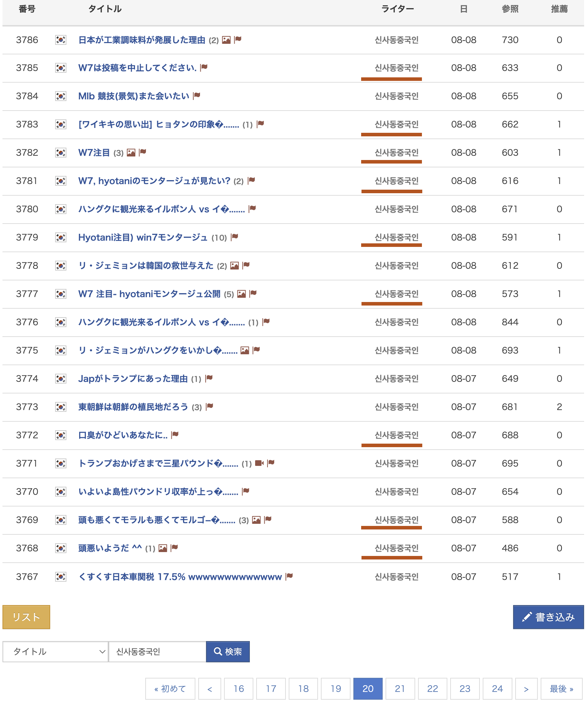Click the image icon on post 3768

(163, 548)
